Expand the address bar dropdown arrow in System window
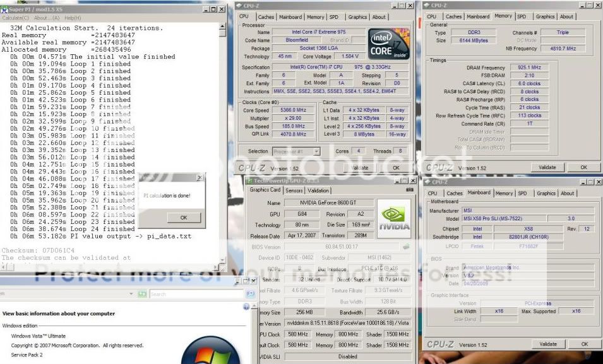The image size is (603, 364). pyautogui.click(x=131, y=294)
